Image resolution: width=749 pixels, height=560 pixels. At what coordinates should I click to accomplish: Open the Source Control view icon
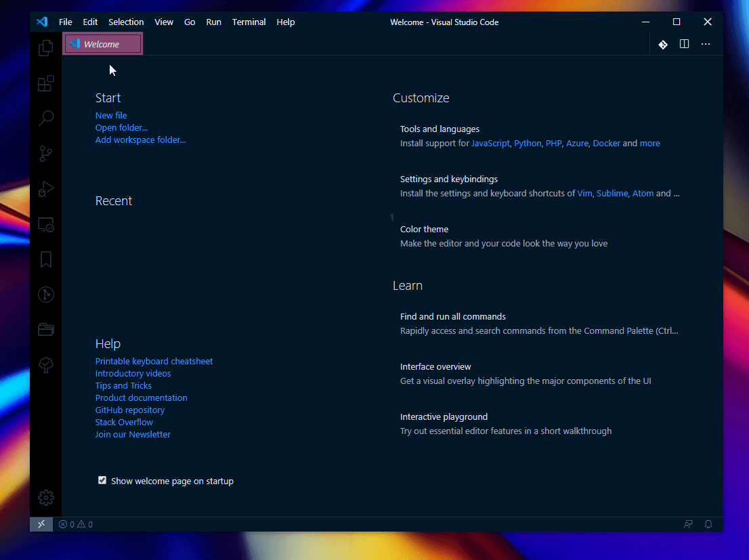pos(46,154)
